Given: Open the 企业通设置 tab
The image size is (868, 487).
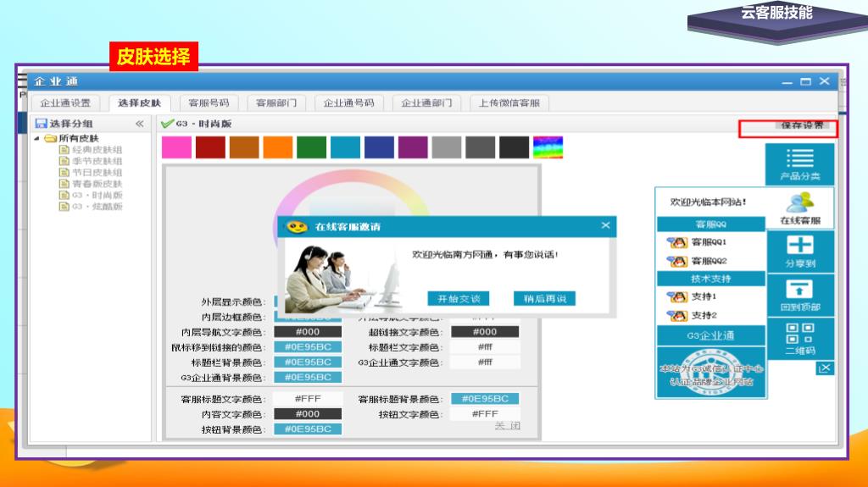Looking at the screenshot, I should click(x=65, y=103).
